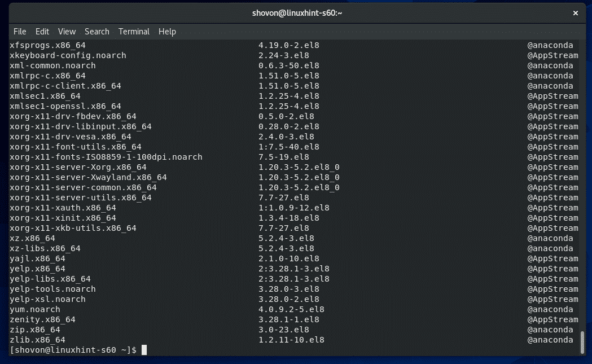The image size is (592, 364).
Task: Click @AppStream repo next to zenity.x86_64
Action: click(552, 319)
